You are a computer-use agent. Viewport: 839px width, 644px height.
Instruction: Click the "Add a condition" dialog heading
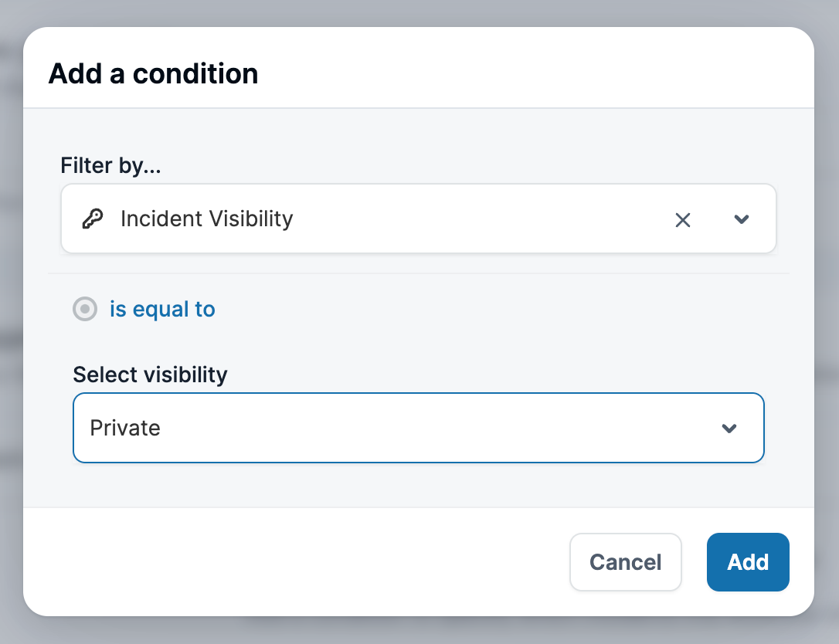tap(153, 73)
